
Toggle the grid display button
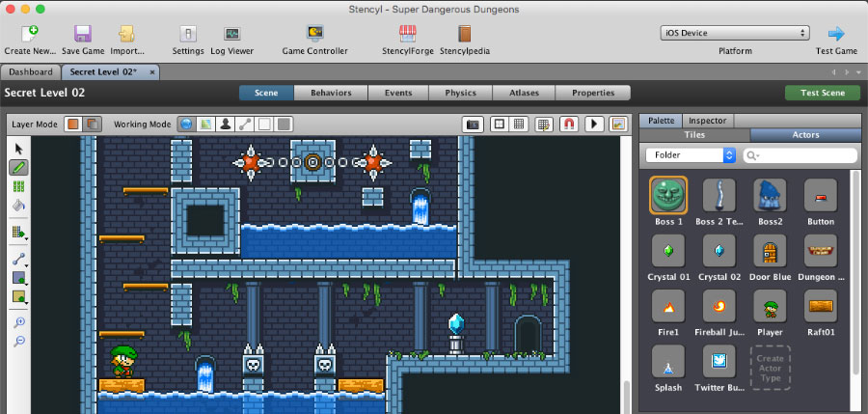pyautogui.click(x=519, y=124)
